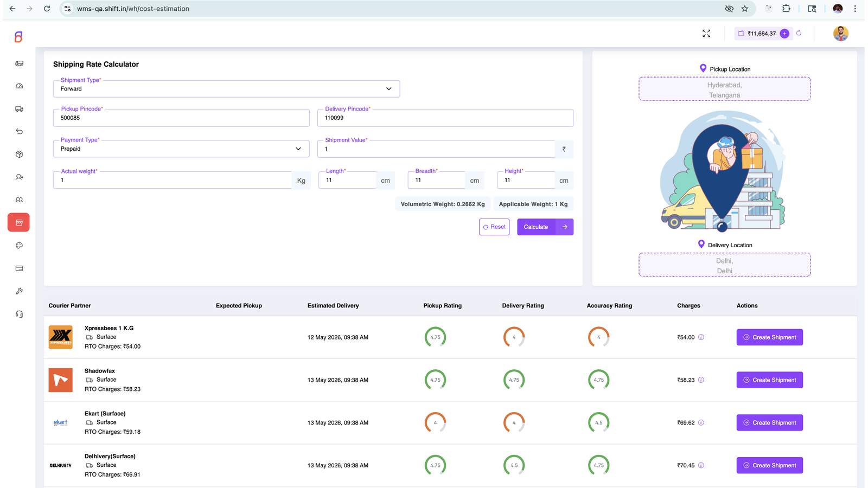Open the package box icon in sidebar
The image size is (868, 488).
tap(19, 155)
